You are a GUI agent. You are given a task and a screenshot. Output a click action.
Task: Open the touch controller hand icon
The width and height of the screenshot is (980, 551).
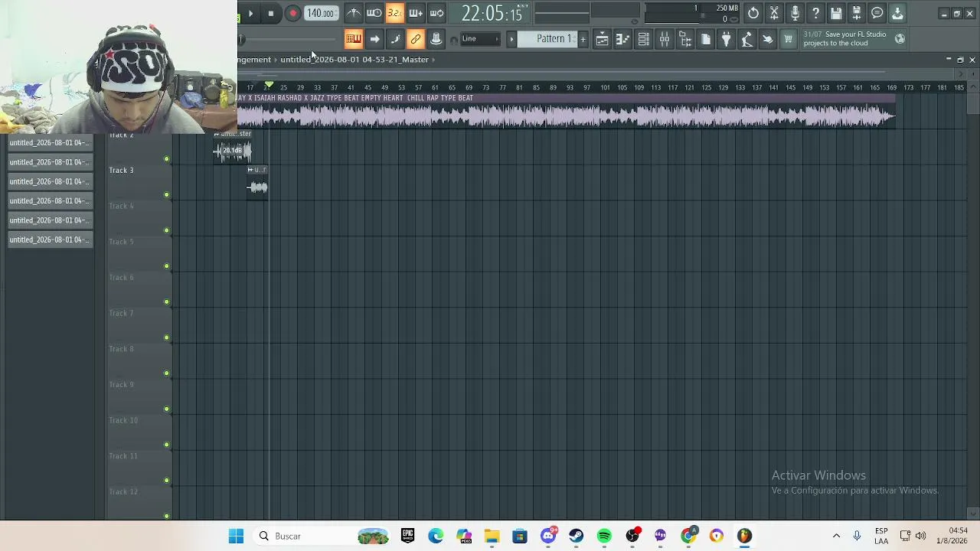point(767,40)
